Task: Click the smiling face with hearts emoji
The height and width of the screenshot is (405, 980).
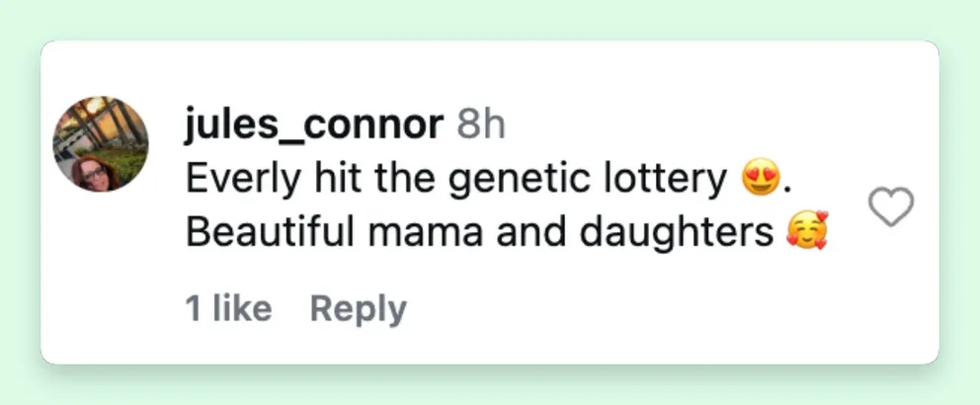Action: coord(805,233)
